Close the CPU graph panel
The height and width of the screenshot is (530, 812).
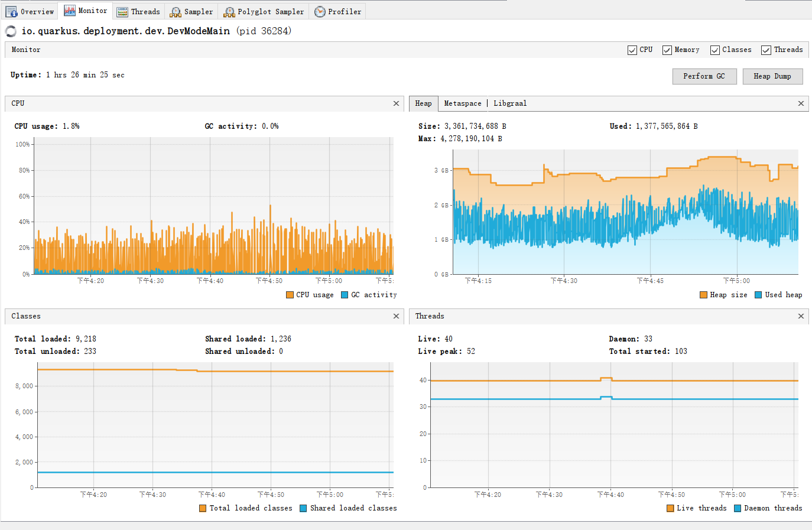pyautogui.click(x=396, y=103)
